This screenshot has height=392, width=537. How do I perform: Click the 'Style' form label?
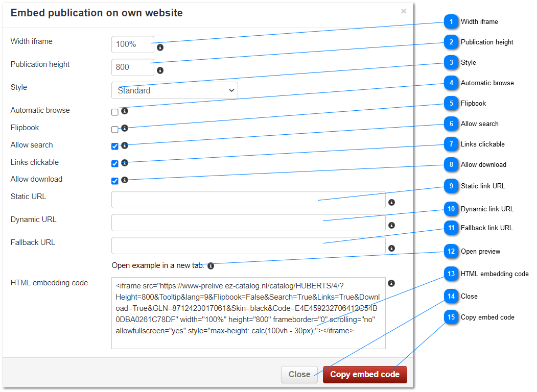[19, 87]
